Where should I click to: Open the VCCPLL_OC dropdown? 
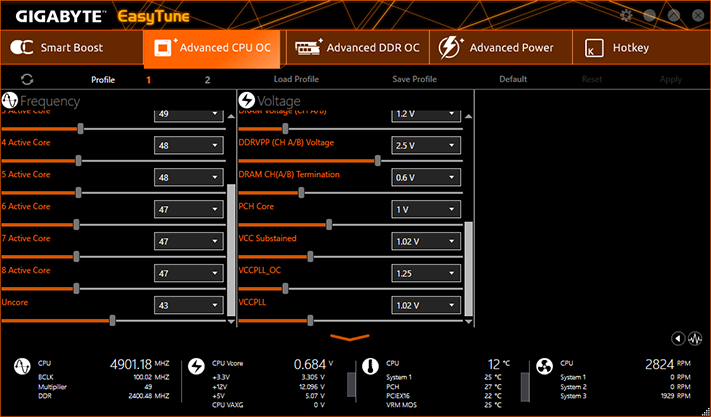[x=426, y=273]
